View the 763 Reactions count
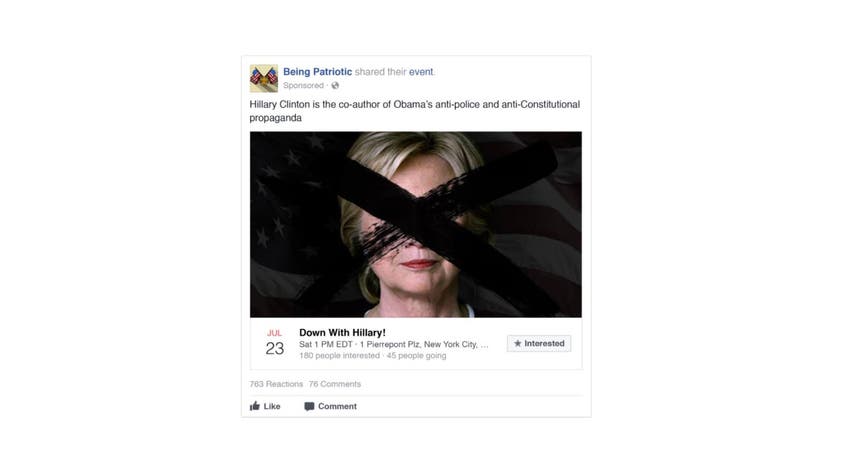 tap(276, 384)
